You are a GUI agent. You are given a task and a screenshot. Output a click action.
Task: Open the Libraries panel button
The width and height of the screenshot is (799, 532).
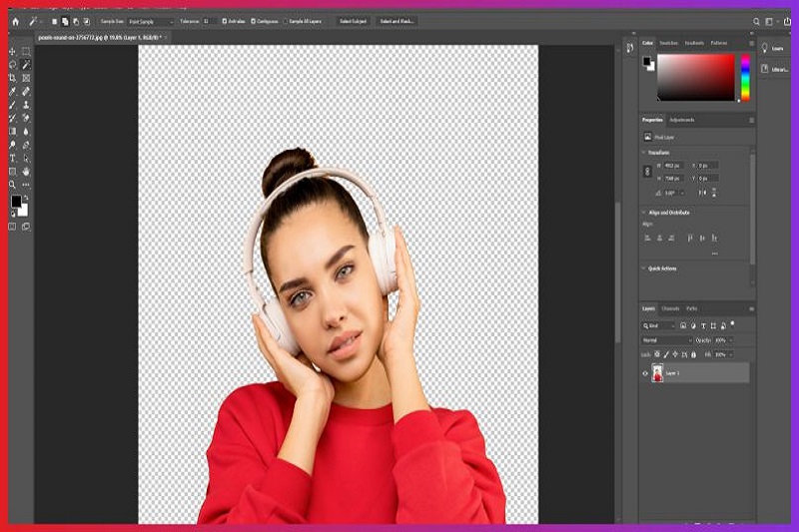[775, 69]
